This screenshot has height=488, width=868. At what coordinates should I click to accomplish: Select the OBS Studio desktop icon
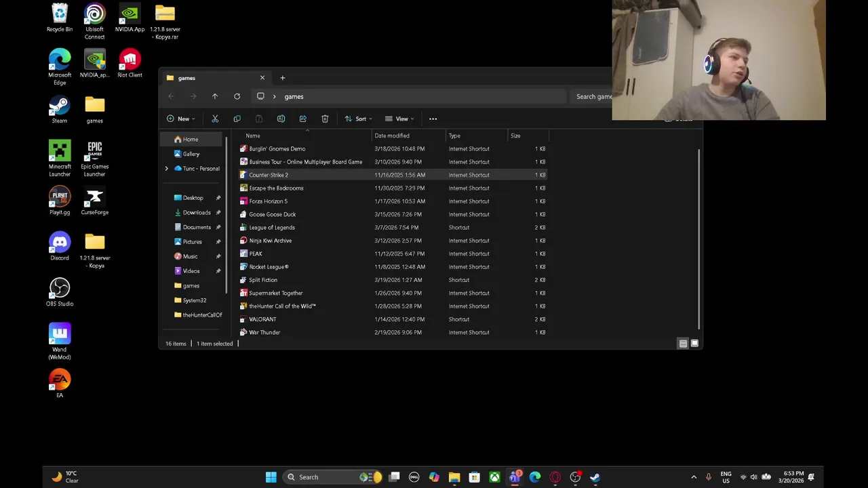60,292
